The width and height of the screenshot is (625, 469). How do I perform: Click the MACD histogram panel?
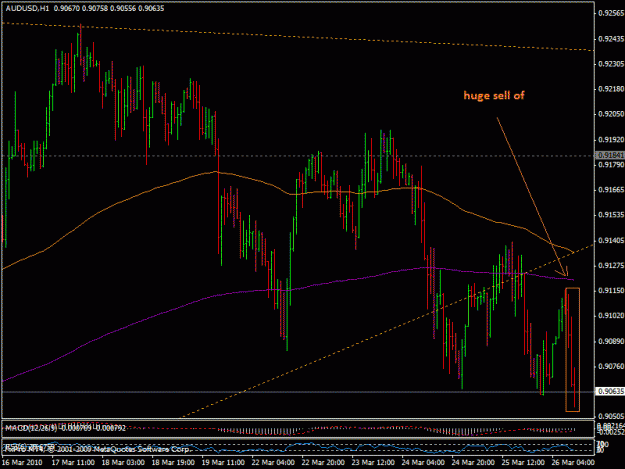298,429
